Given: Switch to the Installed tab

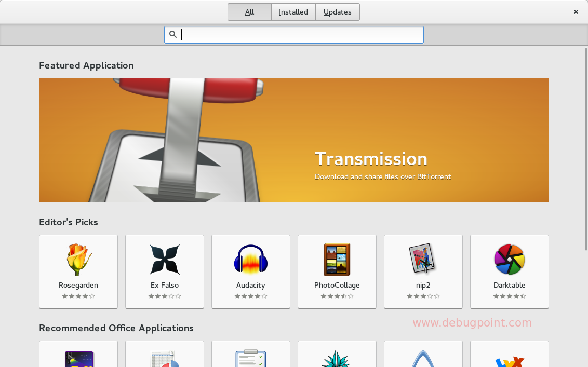Looking at the screenshot, I should 293,12.
